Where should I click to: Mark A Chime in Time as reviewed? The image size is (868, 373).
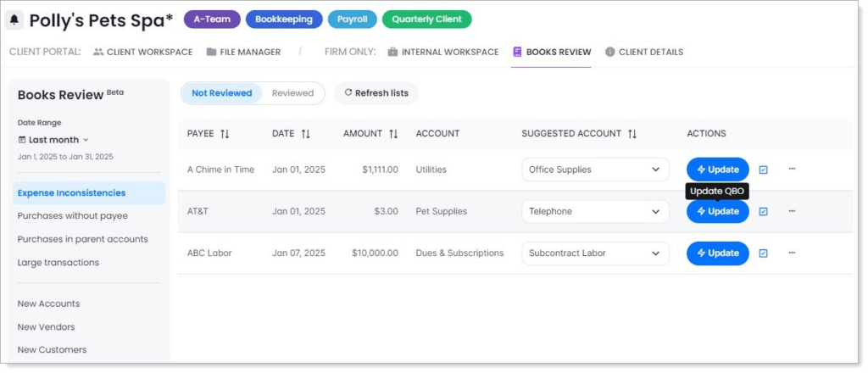pos(763,170)
